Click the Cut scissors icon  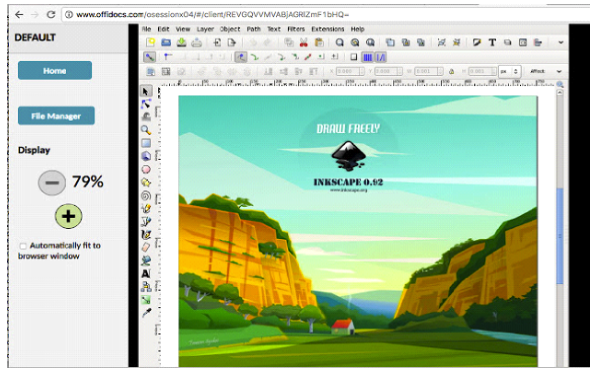pos(304,42)
